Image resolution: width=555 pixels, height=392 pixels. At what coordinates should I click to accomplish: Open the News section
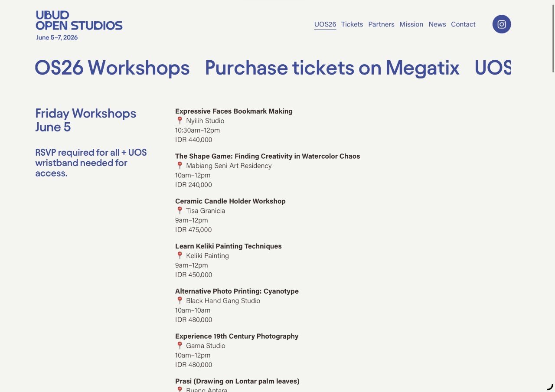coord(437,24)
